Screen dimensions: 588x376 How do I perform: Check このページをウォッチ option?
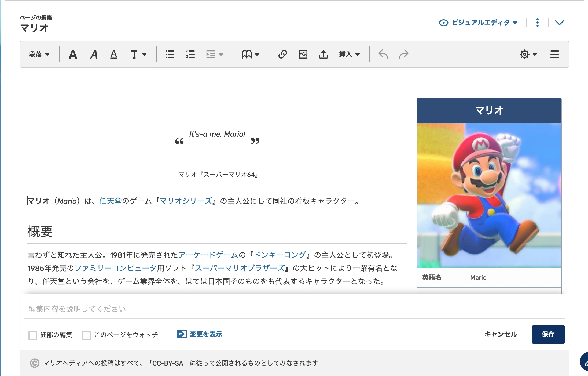(x=86, y=335)
